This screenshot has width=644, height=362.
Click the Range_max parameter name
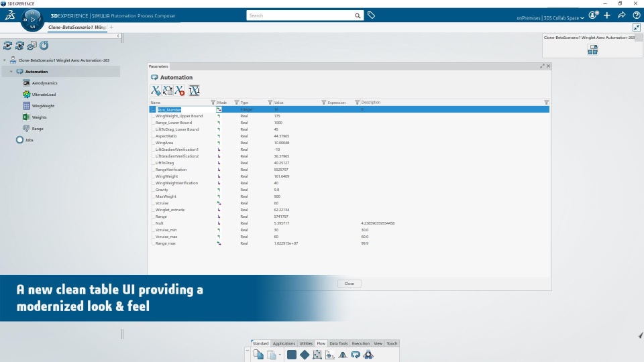pos(165,243)
